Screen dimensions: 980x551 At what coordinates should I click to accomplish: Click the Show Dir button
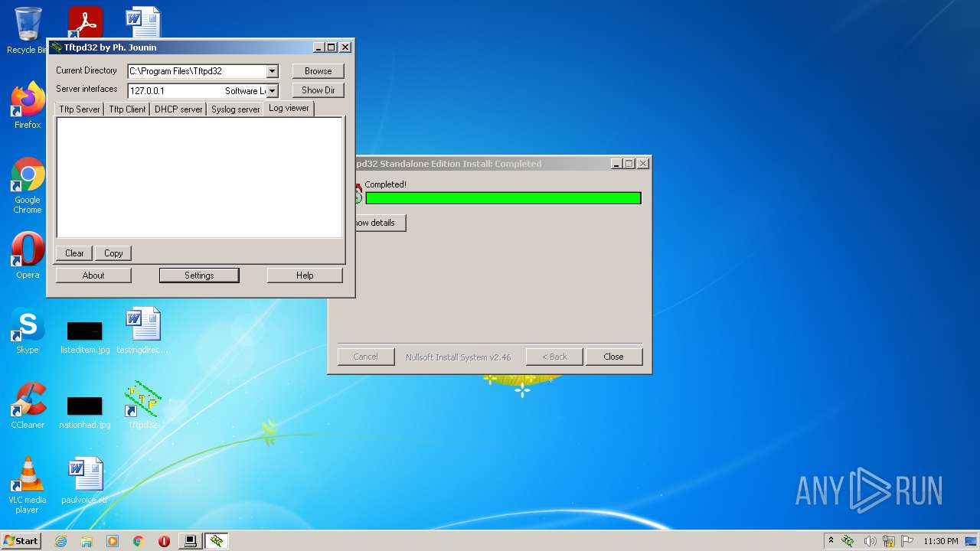point(318,90)
